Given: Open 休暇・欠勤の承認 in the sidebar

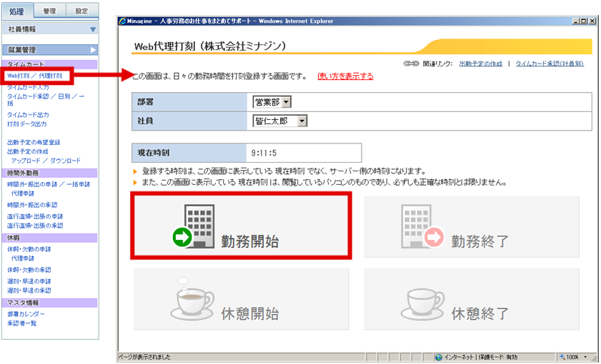Looking at the screenshot, I should click(29, 271).
